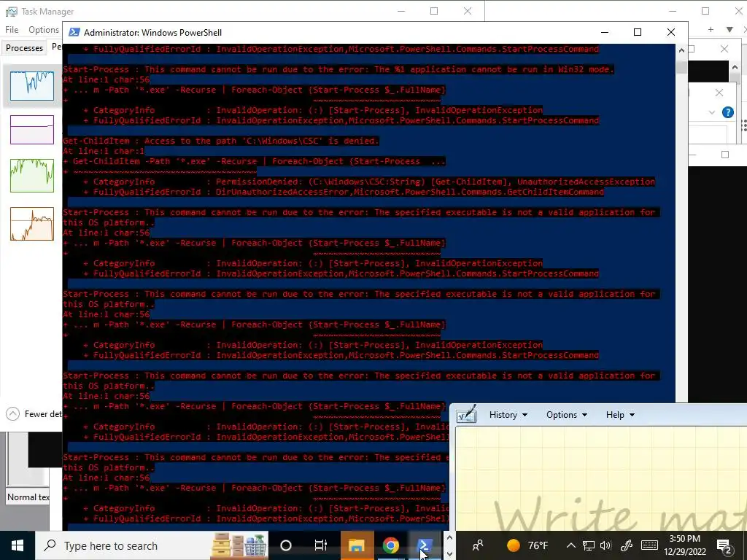747x560 pixels.
Task: Open the Action Center notifications icon
Action: click(724, 545)
